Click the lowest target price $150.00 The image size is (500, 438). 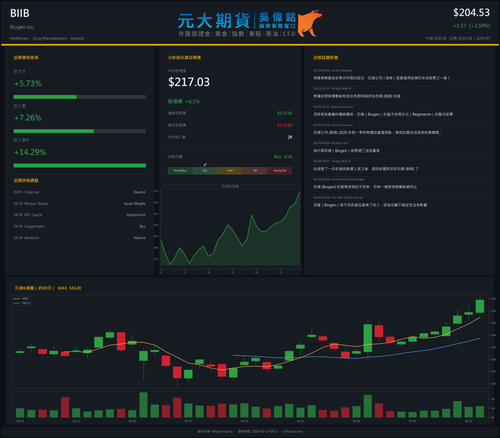coord(285,125)
